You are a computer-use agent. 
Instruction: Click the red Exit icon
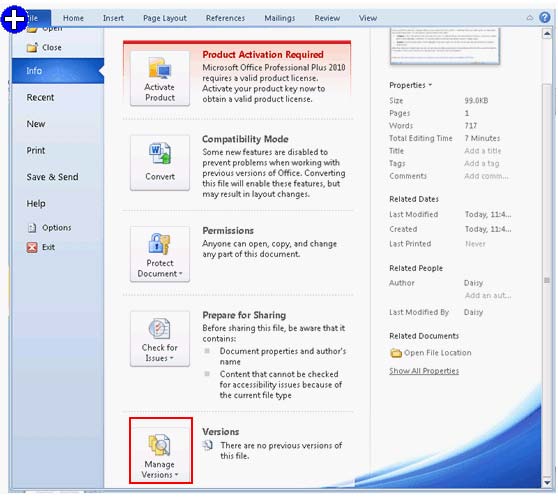(x=32, y=247)
